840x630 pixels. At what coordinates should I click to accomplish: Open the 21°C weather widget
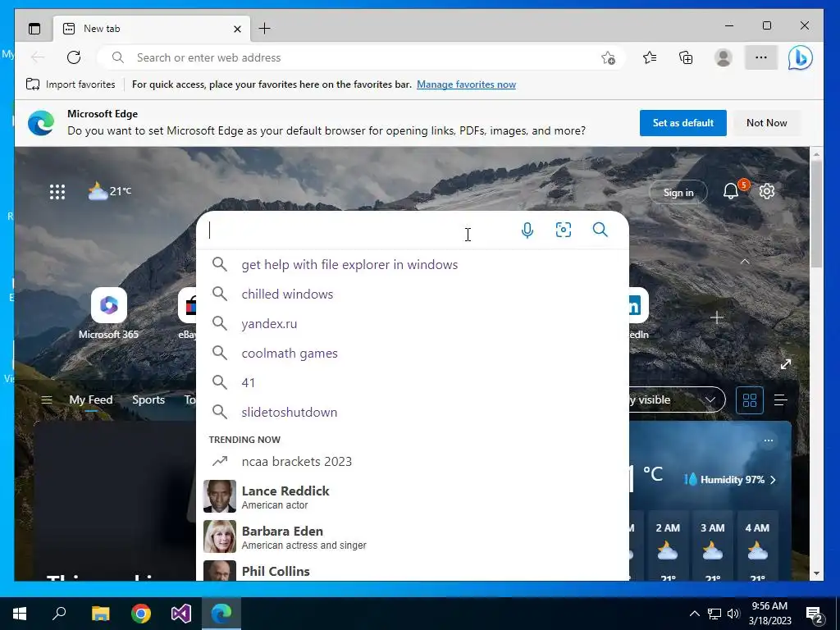pyautogui.click(x=110, y=190)
